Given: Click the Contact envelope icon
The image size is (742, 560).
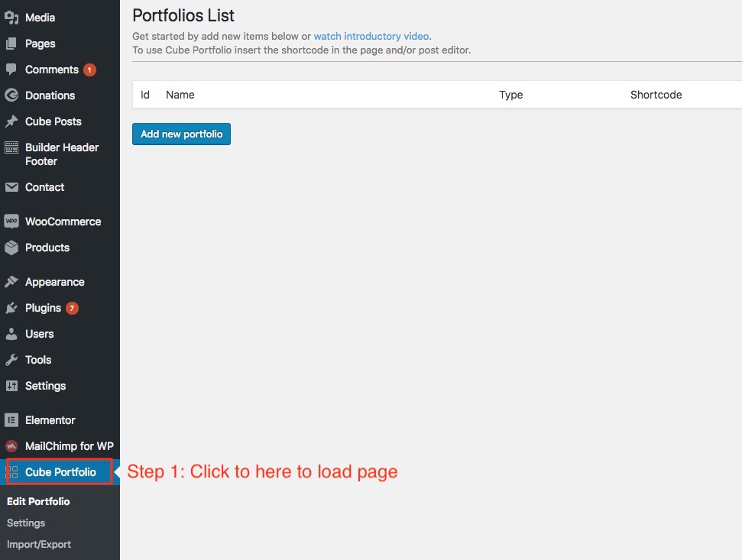Looking at the screenshot, I should [11, 187].
